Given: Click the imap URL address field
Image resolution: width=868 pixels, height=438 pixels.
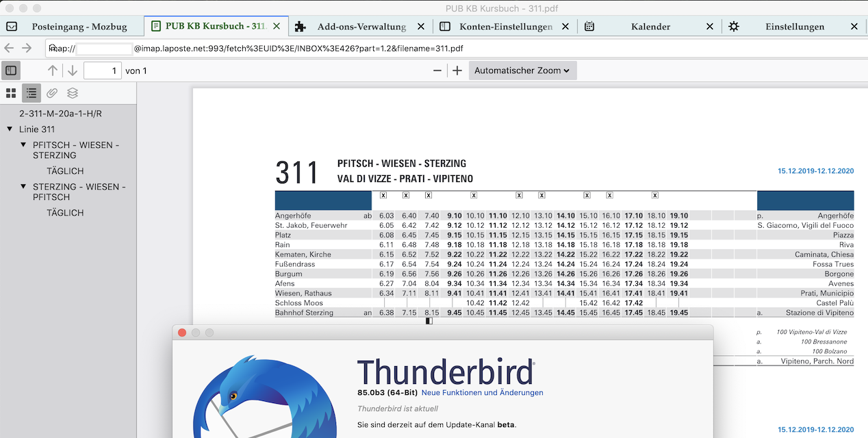Looking at the screenshot, I should (455, 49).
